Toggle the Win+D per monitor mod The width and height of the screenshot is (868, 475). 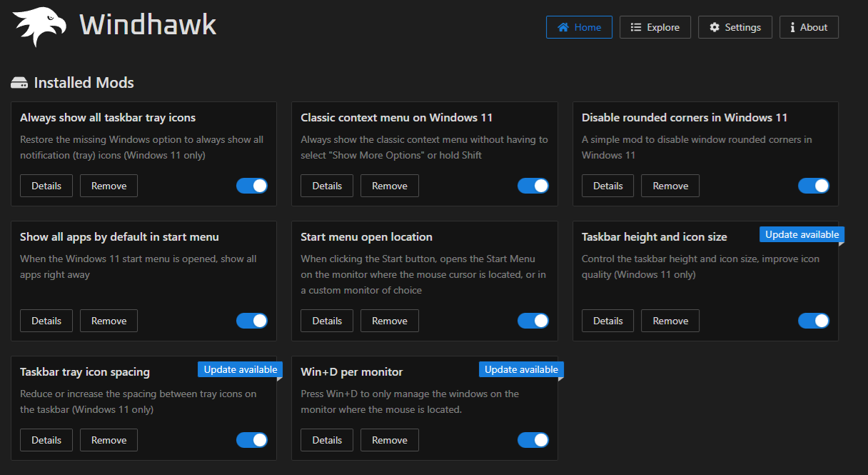pos(533,440)
